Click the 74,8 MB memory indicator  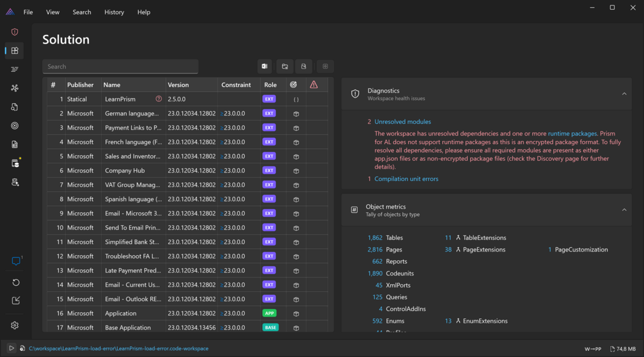click(x=623, y=349)
